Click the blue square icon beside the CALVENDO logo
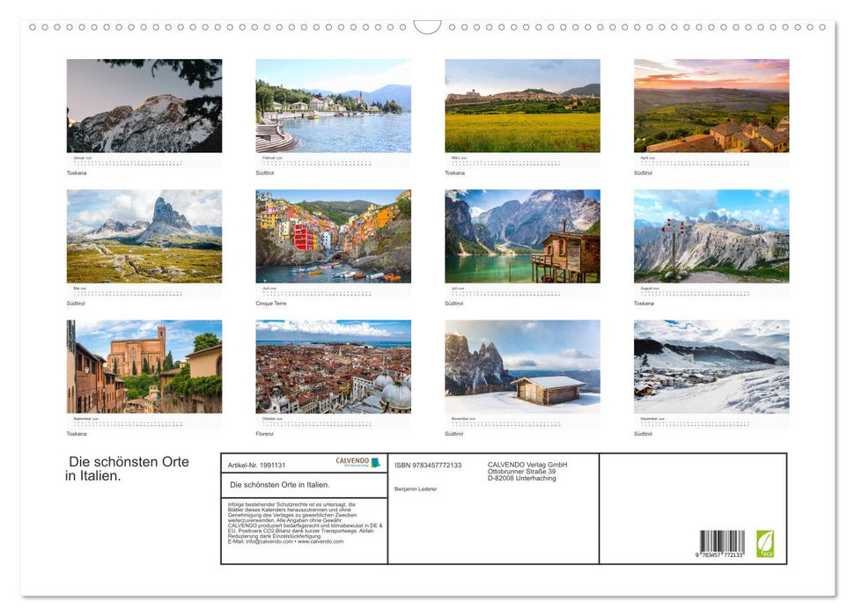855x616 pixels. coord(376,462)
